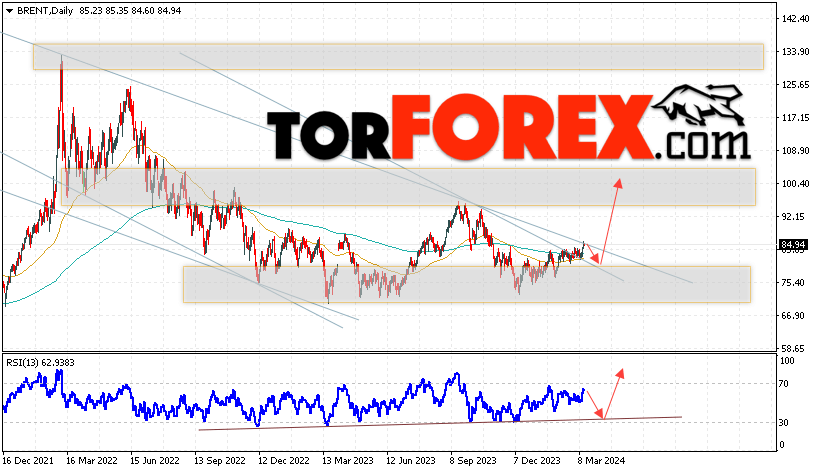Click the RSI(13) 62.9383 indicator label
The width and height of the screenshot is (816, 472).
coord(41,363)
